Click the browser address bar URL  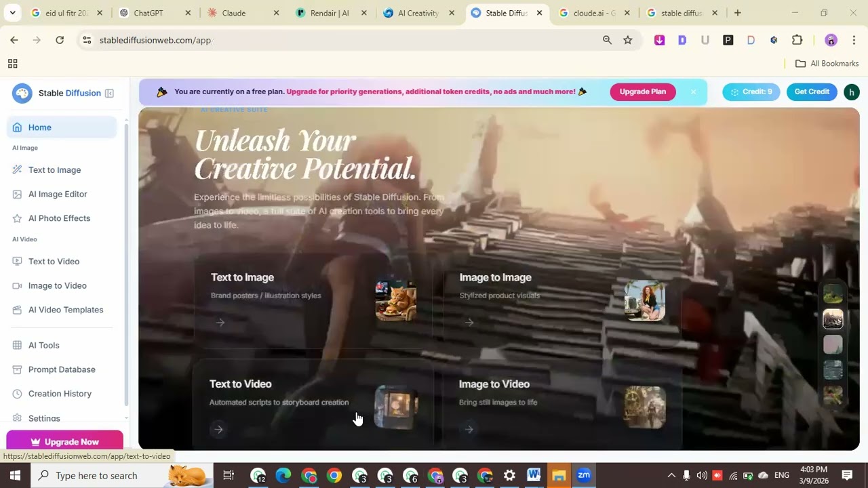pyautogui.click(x=155, y=40)
